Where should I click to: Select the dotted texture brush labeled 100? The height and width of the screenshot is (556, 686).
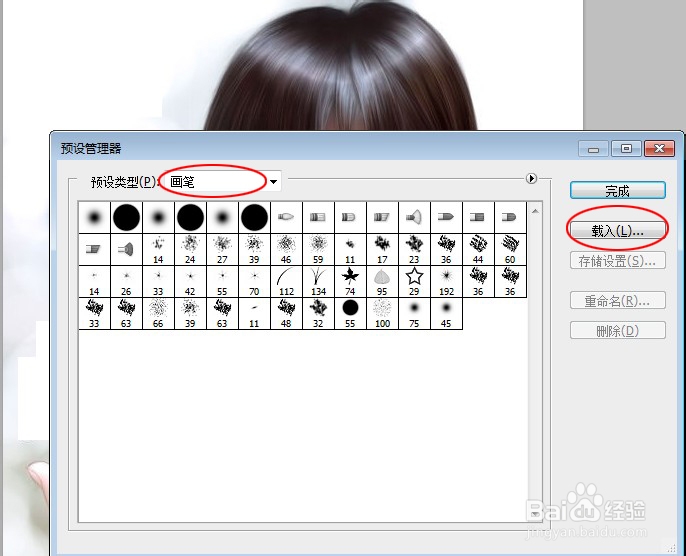click(x=382, y=314)
